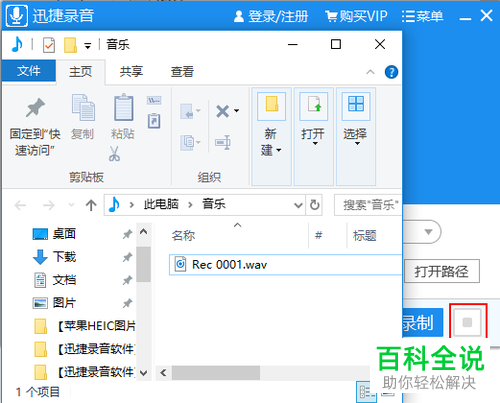Click the copy-to icon in 组织
This screenshot has height=403, width=500.
[x=190, y=142]
